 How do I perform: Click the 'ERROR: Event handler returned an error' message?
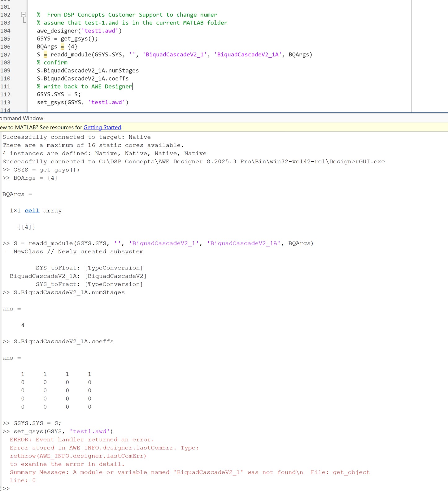pyautogui.click(x=82, y=440)
